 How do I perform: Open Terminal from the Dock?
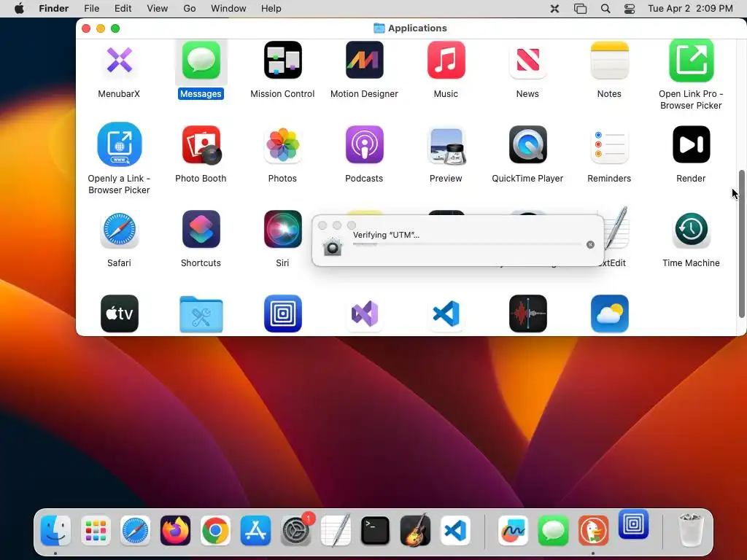[x=376, y=531]
